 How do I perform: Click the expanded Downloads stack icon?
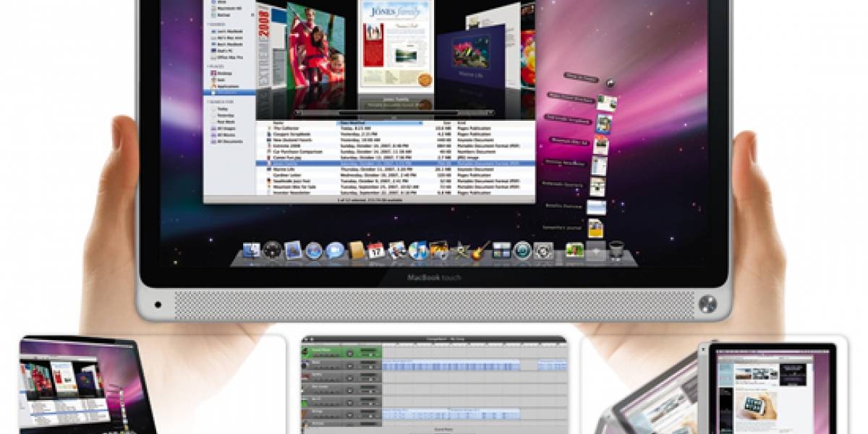point(596,251)
